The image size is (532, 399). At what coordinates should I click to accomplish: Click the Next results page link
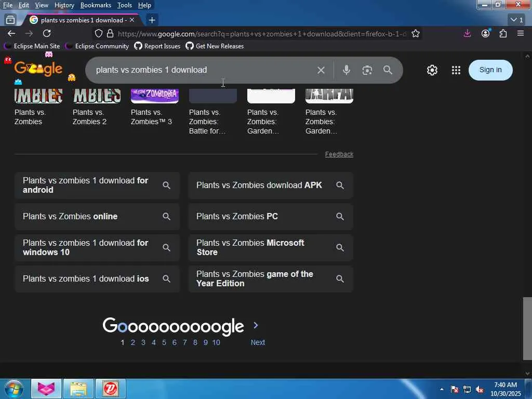point(258,343)
